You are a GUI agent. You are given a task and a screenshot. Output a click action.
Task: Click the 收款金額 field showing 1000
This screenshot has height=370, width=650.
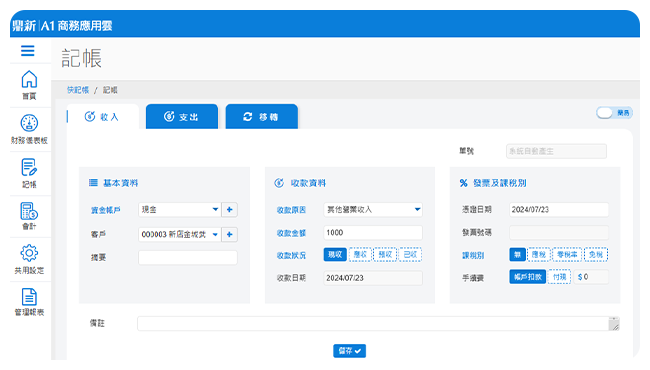(x=373, y=233)
